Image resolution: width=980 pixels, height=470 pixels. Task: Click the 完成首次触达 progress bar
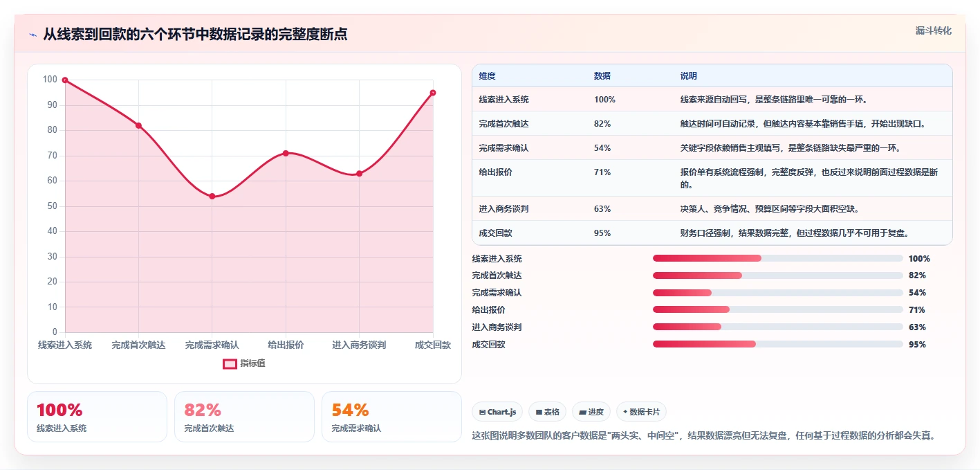778,275
